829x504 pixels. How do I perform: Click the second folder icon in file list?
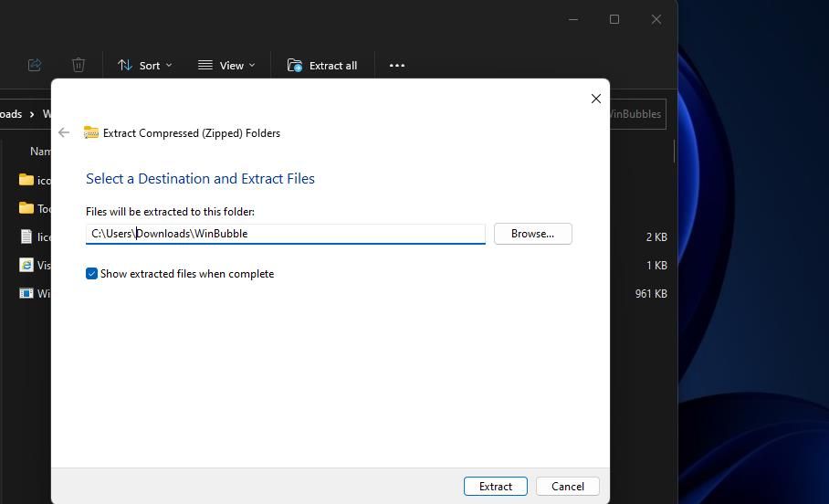click(26, 208)
